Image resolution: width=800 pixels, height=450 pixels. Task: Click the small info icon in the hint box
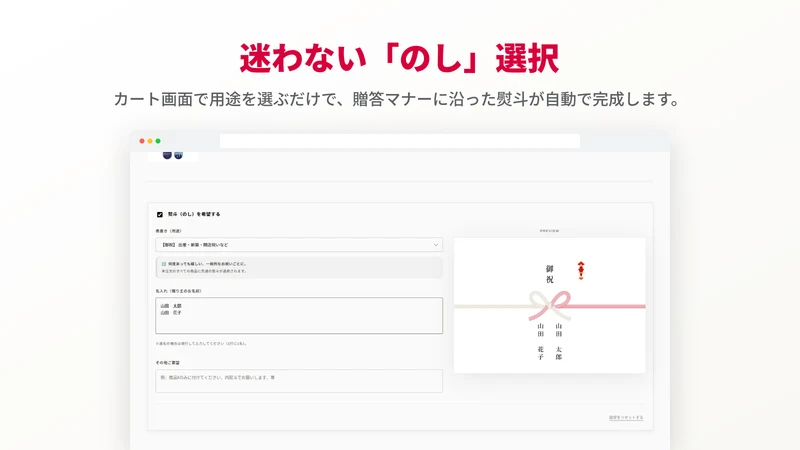pyautogui.click(x=164, y=264)
